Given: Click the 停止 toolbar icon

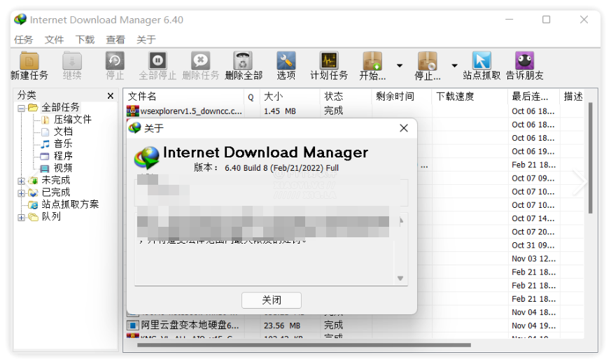Looking at the screenshot, I should click(115, 61).
